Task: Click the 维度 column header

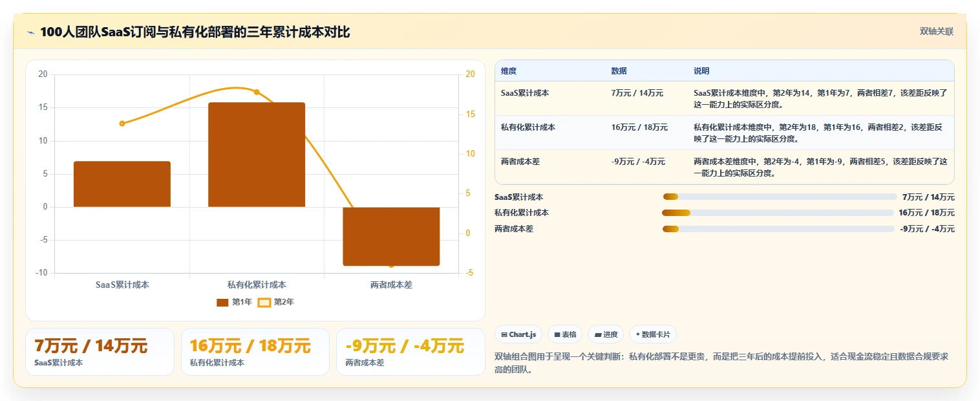Action: tap(509, 71)
